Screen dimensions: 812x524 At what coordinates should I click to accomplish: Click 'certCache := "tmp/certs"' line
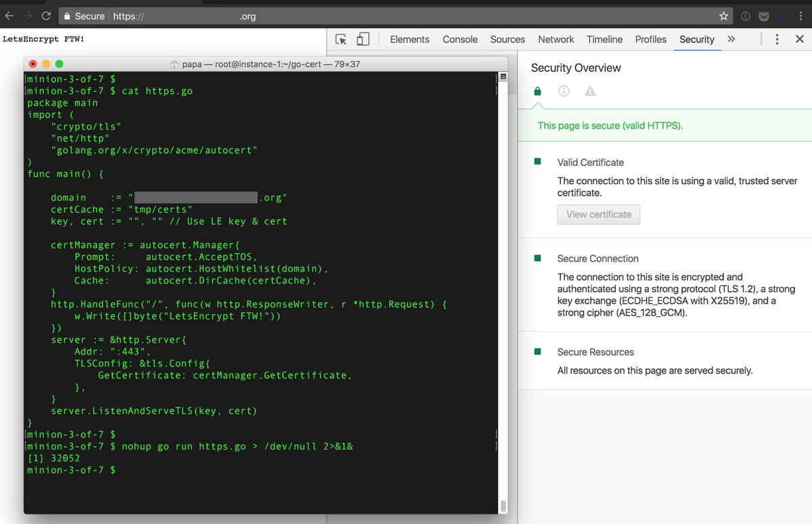pyautogui.click(x=122, y=209)
